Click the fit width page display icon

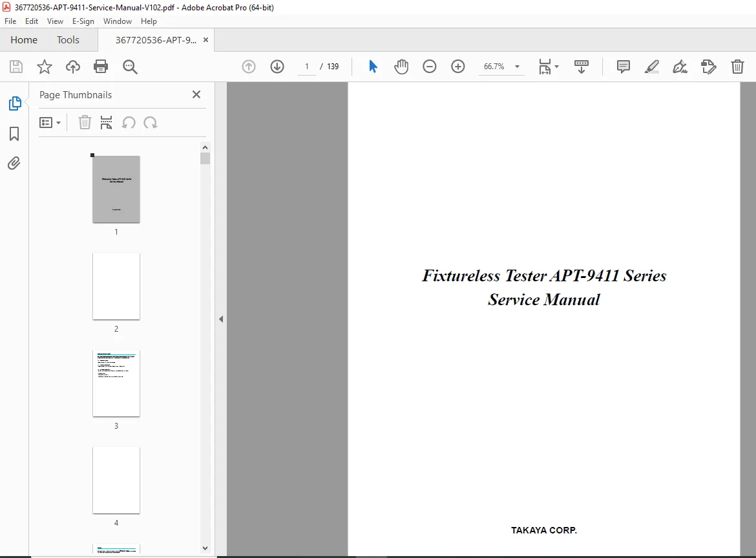click(x=545, y=67)
